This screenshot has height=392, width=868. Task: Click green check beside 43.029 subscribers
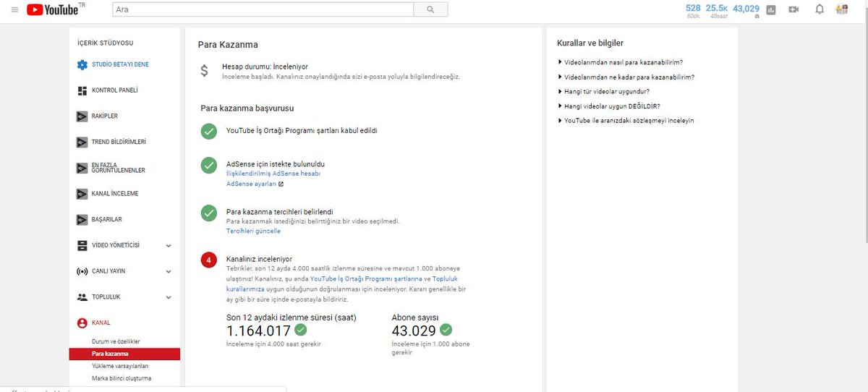(x=446, y=330)
